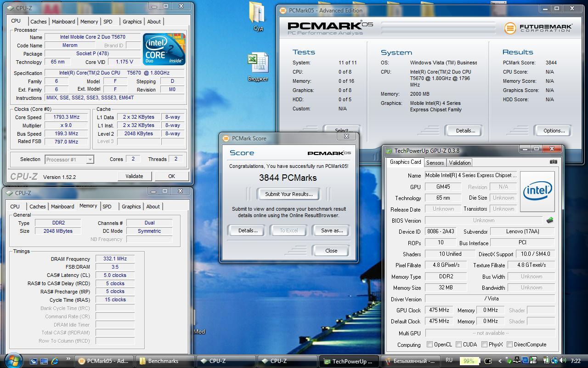This screenshot has width=588, height=368.
Task: Open Mainboard tab in top CPU-Z
Action: (63, 22)
